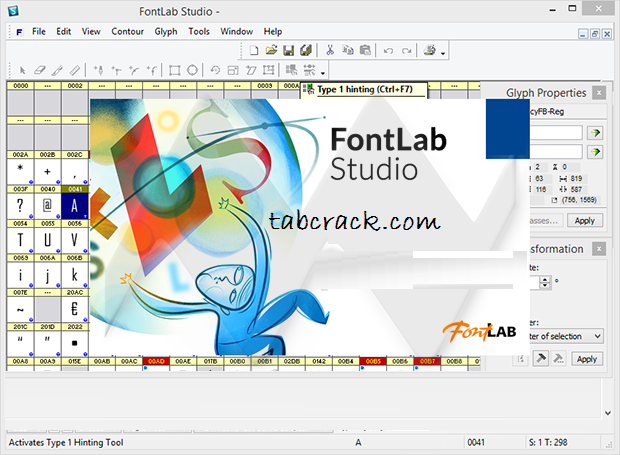The width and height of the screenshot is (620, 455).
Task: Click Apply in Transformation panel
Action: pyautogui.click(x=587, y=359)
